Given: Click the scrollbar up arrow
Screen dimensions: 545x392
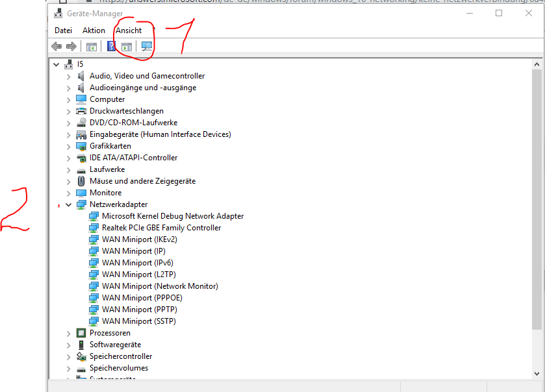Looking at the screenshot, I should click(537, 64).
